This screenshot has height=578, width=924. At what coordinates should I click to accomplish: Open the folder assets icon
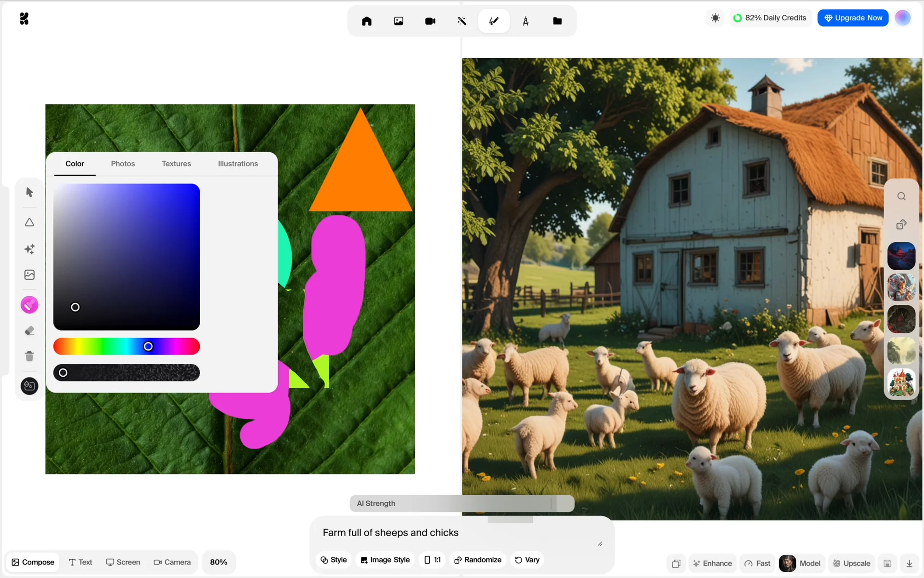557,21
